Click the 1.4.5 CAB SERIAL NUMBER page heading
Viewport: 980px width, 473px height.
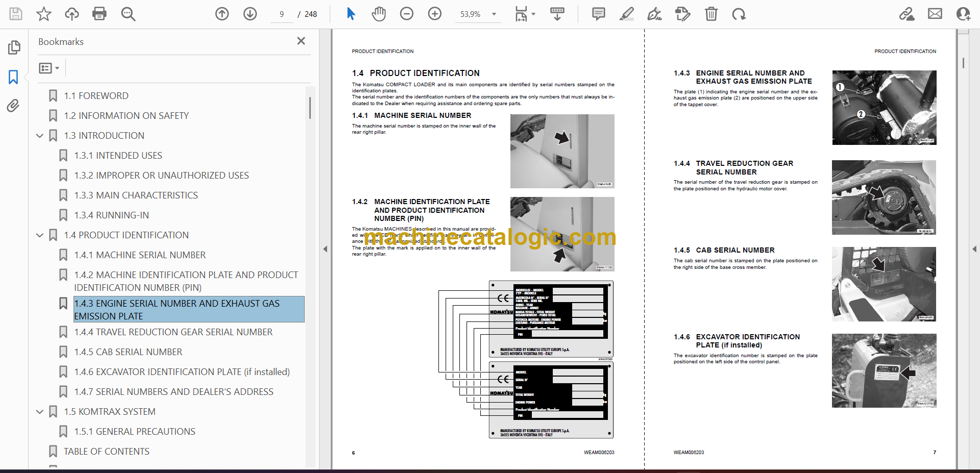(724, 250)
